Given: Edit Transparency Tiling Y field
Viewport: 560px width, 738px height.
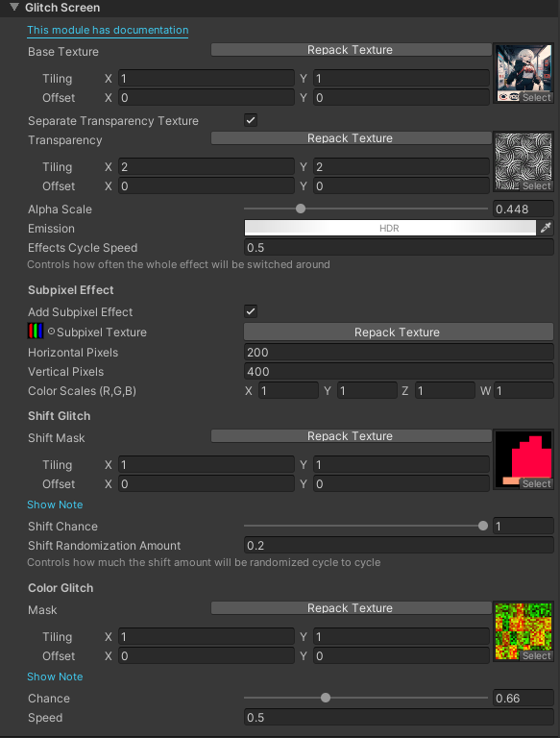Looking at the screenshot, I should (402, 166).
